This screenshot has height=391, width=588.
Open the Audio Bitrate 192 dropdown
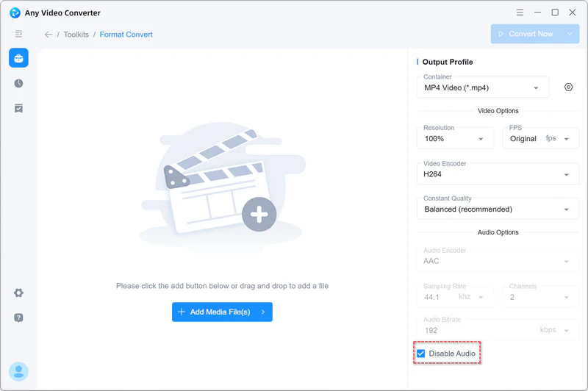tap(498, 330)
